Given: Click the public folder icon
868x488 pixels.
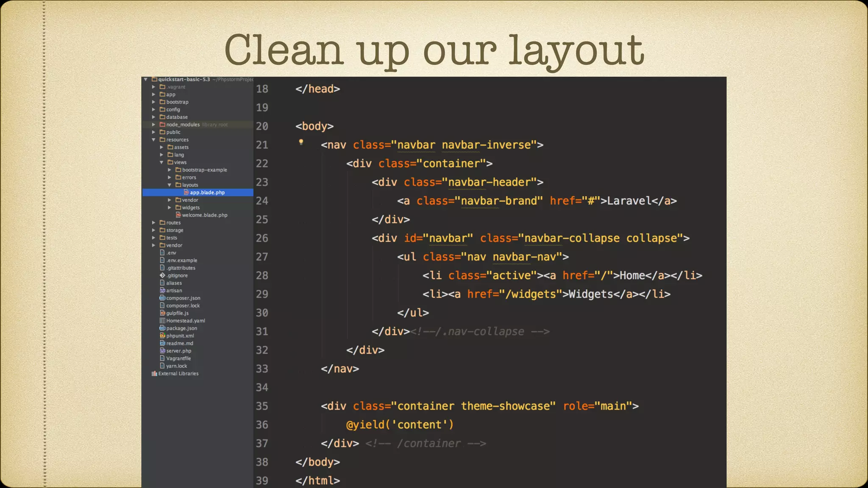Looking at the screenshot, I should click(x=162, y=132).
